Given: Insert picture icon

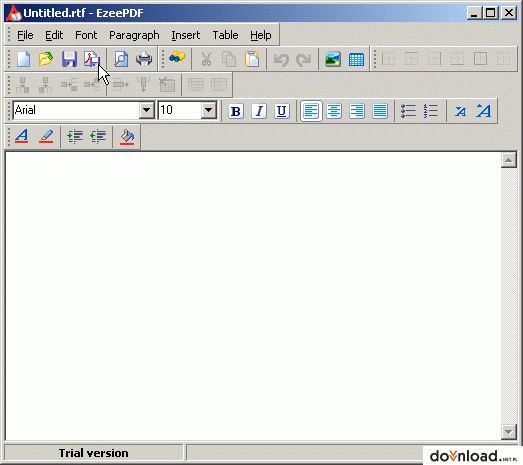Looking at the screenshot, I should click(333, 59).
